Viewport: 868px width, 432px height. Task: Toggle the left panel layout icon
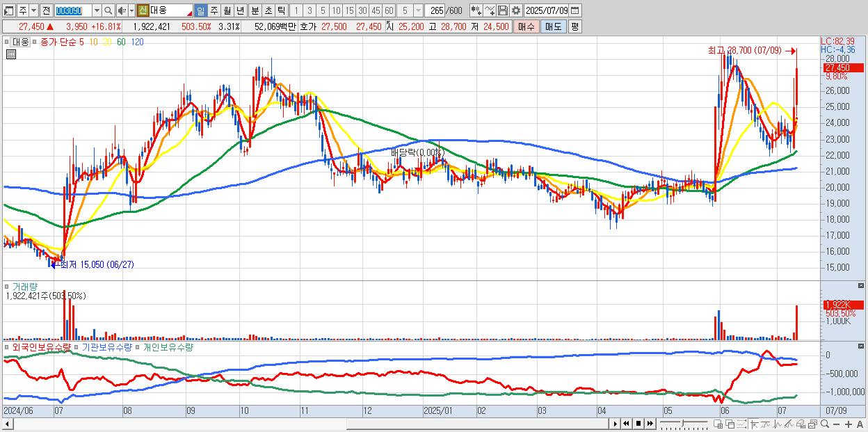[9, 10]
